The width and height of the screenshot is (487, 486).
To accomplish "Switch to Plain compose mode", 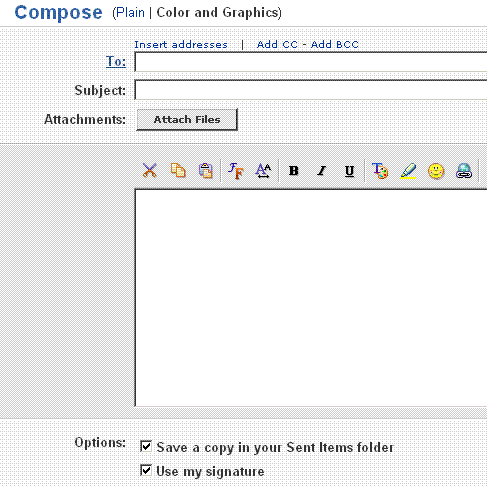I will pyautogui.click(x=130, y=13).
